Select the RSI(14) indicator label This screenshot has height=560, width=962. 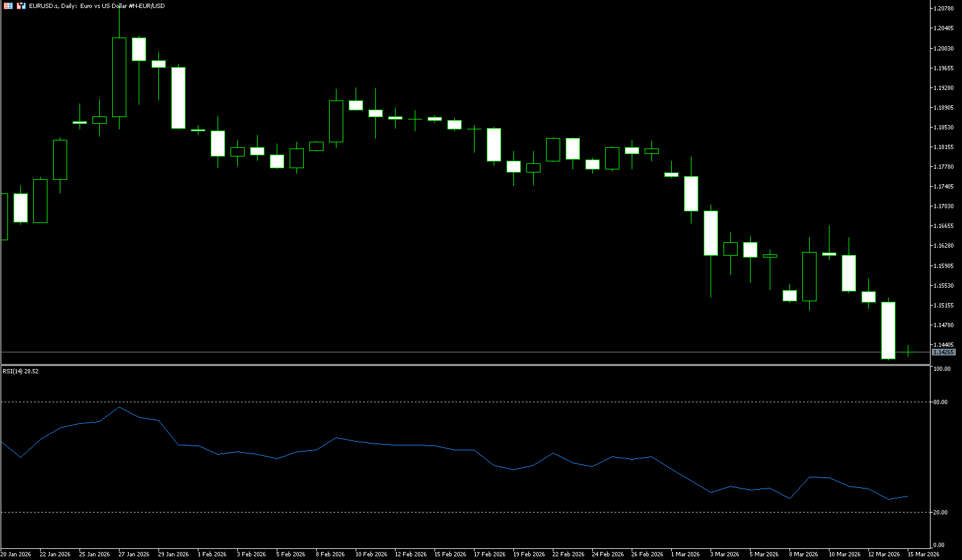pyautogui.click(x=20, y=371)
